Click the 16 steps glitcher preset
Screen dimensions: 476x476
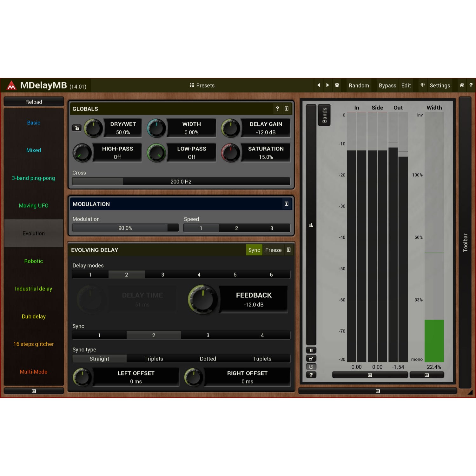point(34,344)
